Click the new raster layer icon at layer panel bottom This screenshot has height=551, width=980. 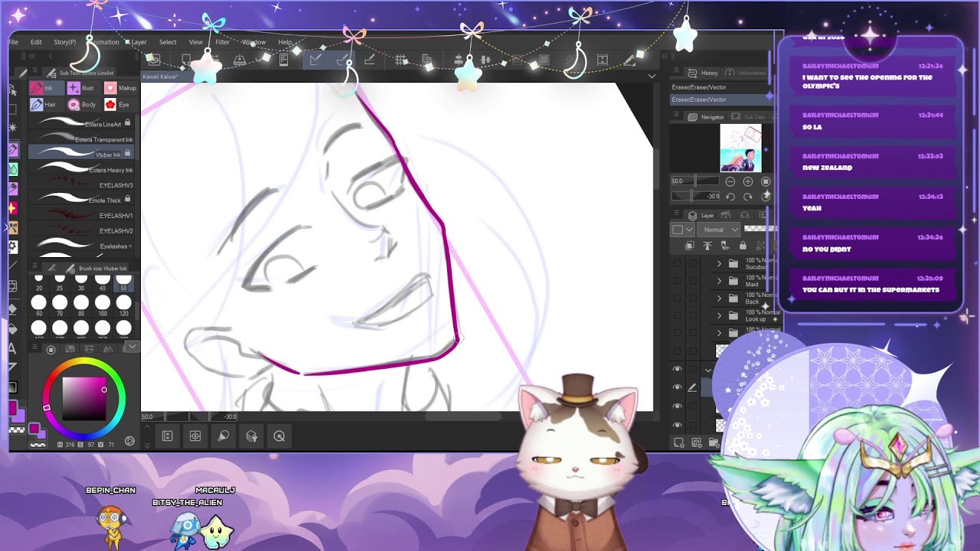point(678,442)
